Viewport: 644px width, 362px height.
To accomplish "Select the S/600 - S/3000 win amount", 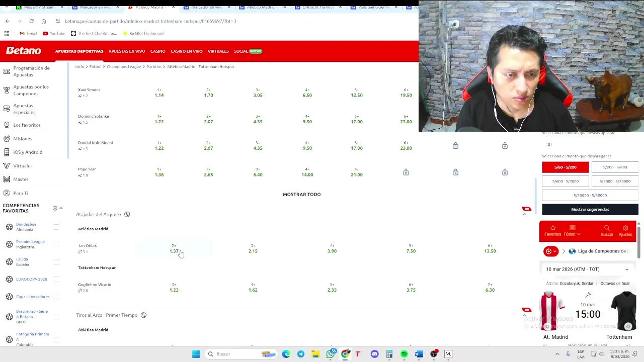I will pos(565,181).
